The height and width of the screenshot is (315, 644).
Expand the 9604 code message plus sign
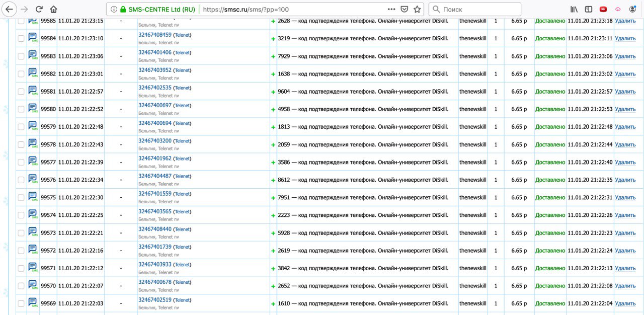[273, 92]
